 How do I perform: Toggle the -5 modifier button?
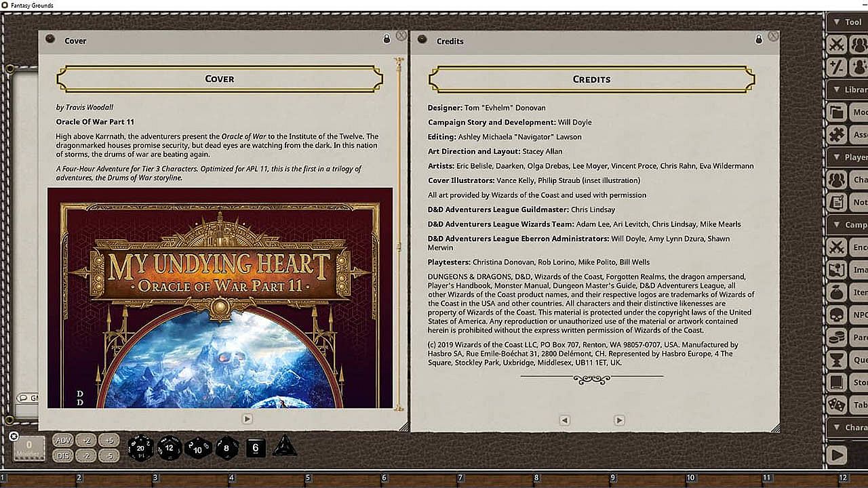click(109, 455)
